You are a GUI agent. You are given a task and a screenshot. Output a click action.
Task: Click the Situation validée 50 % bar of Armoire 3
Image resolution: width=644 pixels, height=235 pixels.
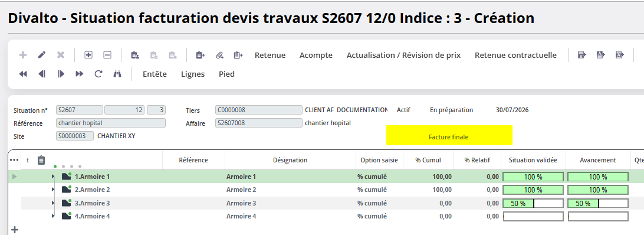[533, 203]
